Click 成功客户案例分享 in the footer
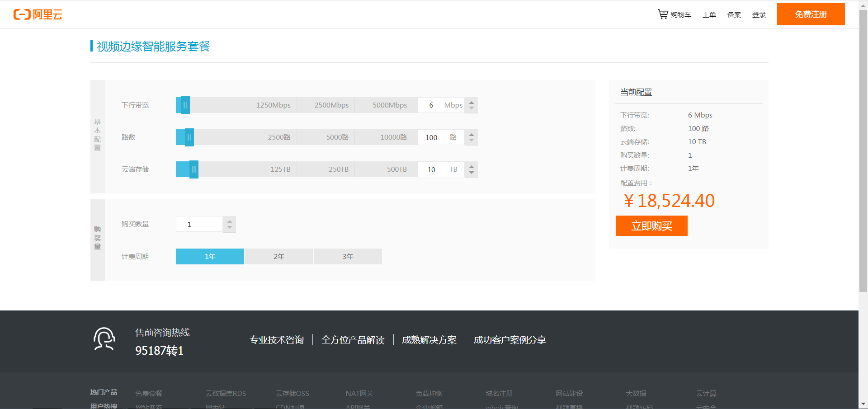 tap(510, 340)
